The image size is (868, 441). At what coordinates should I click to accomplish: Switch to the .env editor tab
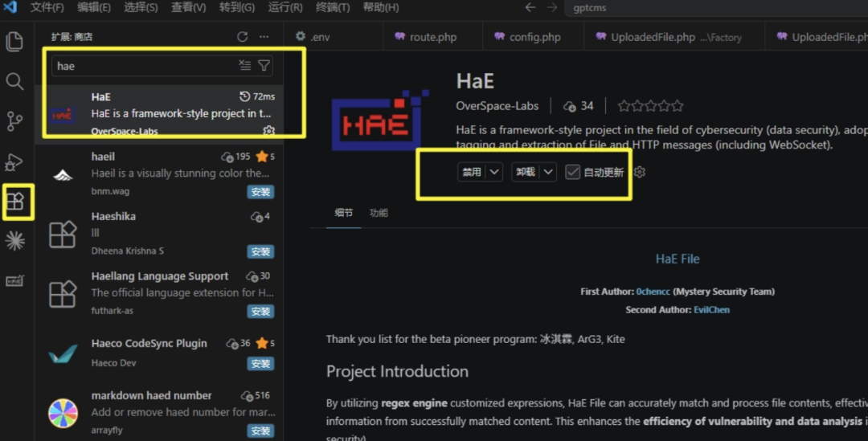tap(334, 36)
